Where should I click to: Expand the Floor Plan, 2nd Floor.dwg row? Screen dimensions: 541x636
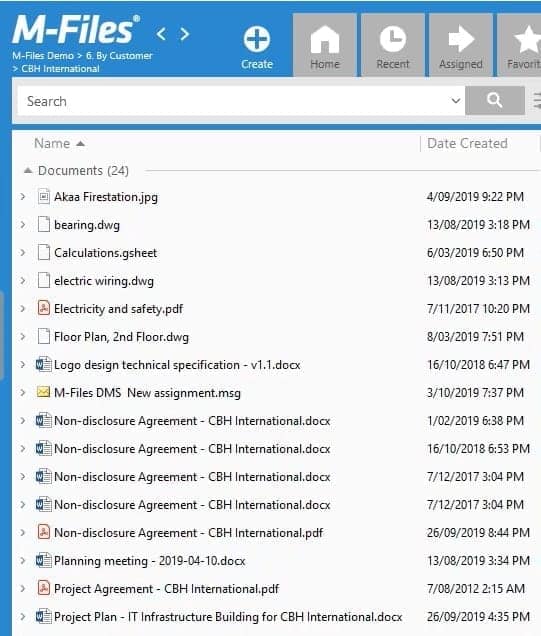tap(23, 337)
